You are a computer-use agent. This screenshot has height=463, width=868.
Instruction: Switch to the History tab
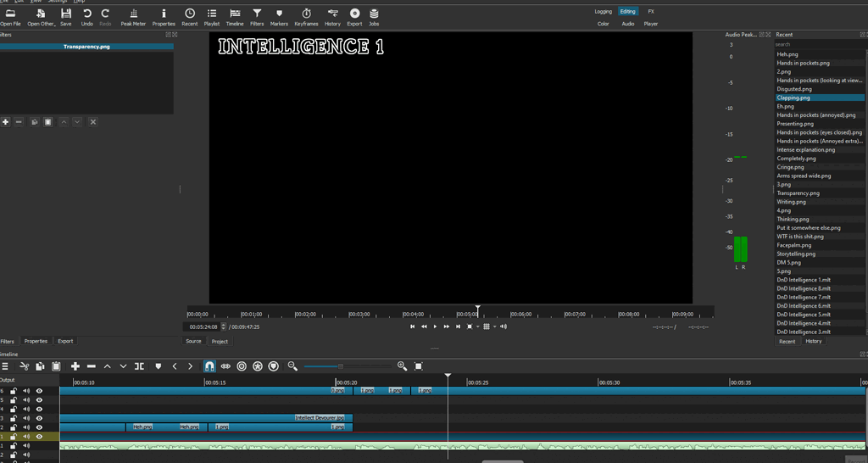(813, 341)
